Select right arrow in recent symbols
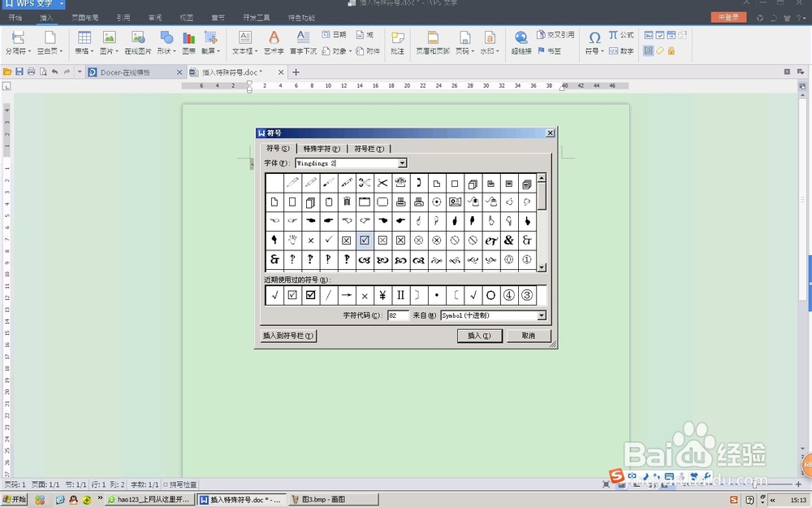 [x=347, y=296]
